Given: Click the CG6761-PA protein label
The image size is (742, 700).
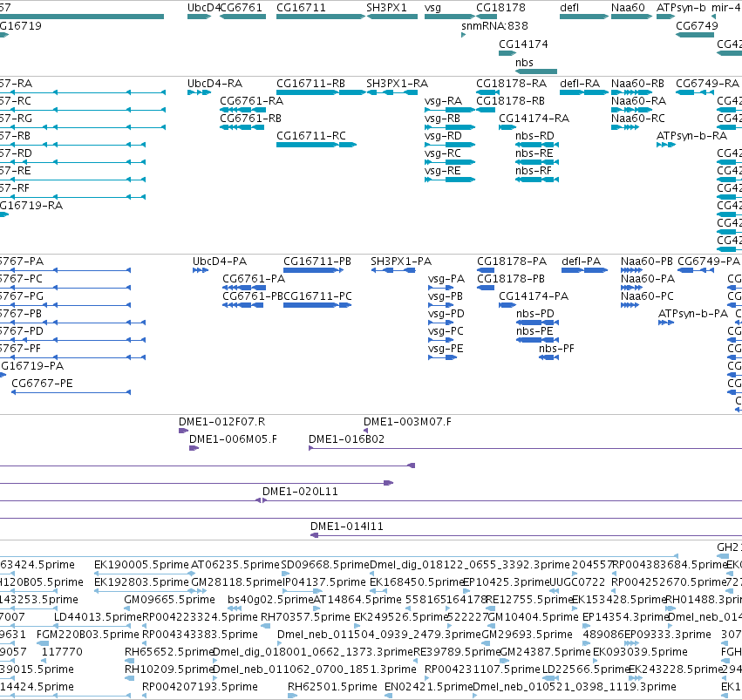Looking at the screenshot, I should (254, 279).
